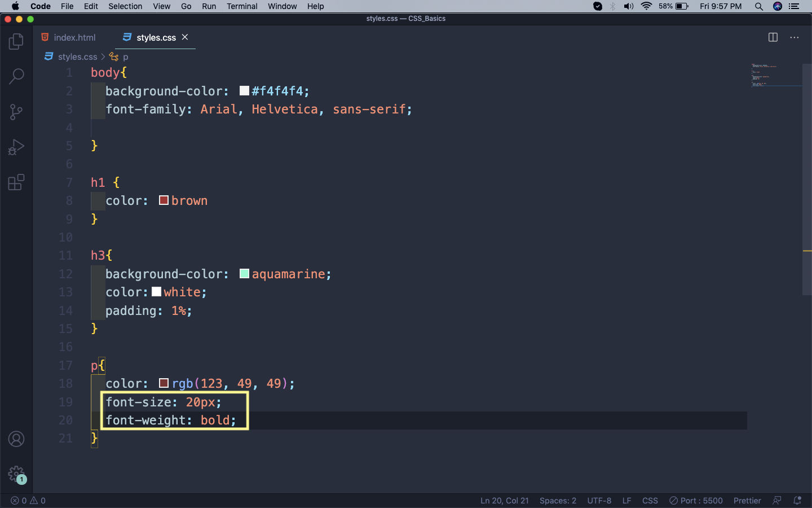Open notifications bell in status bar

pos(797,501)
